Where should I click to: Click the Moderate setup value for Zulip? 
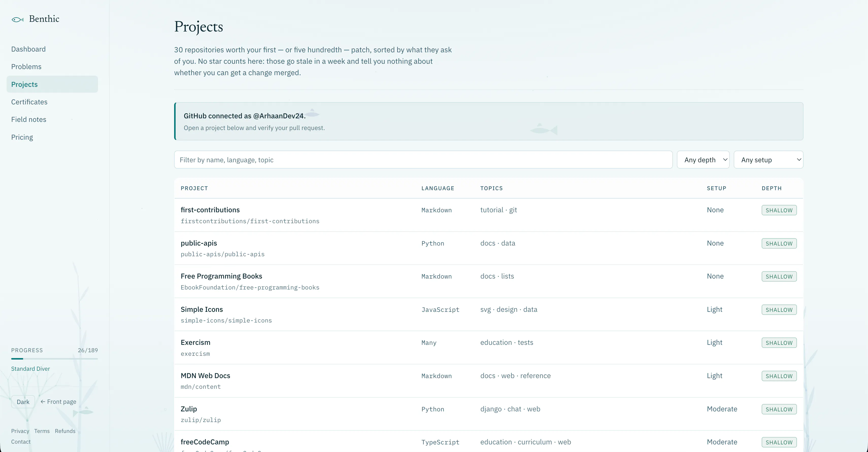(722, 409)
